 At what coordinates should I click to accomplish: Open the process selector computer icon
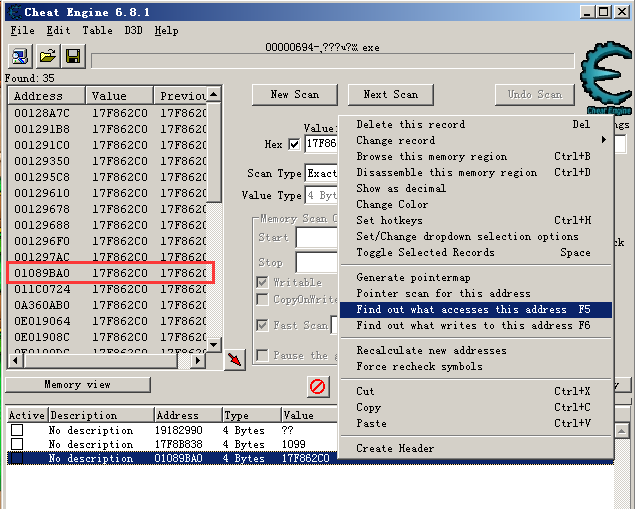click(x=20, y=56)
